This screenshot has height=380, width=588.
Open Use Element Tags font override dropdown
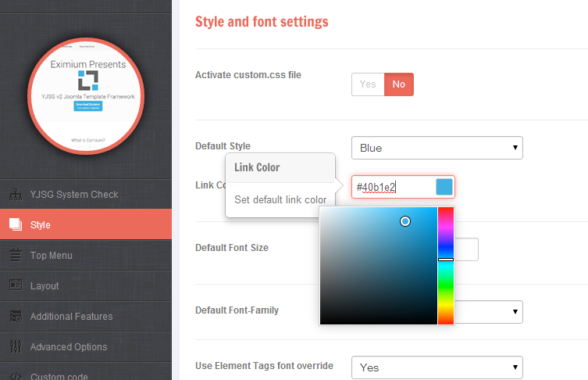coord(437,367)
